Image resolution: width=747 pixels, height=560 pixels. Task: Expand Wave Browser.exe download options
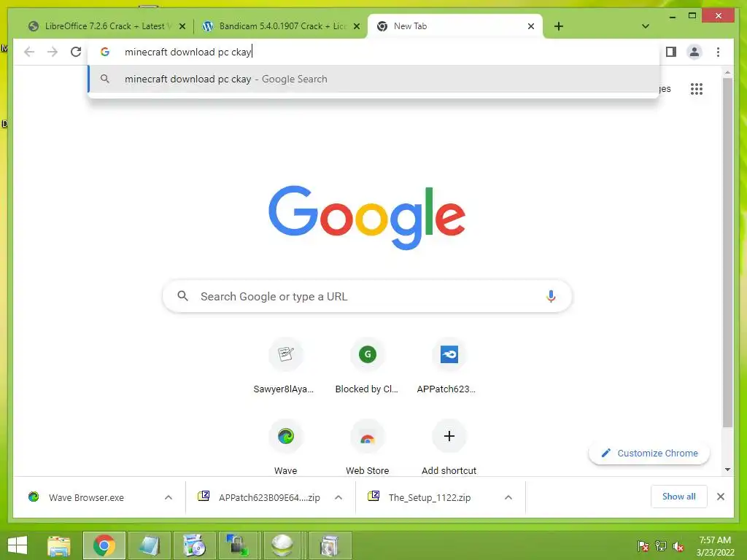[x=169, y=497]
